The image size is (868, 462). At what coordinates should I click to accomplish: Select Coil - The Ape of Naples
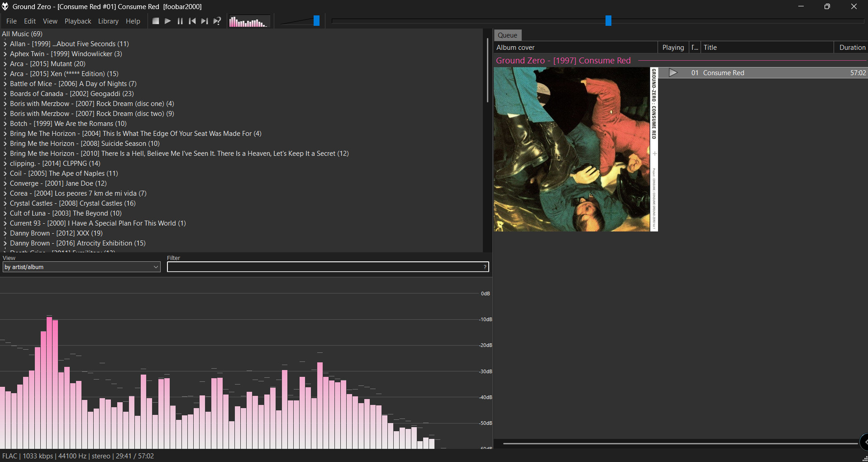pyautogui.click(x=64, y=173)
